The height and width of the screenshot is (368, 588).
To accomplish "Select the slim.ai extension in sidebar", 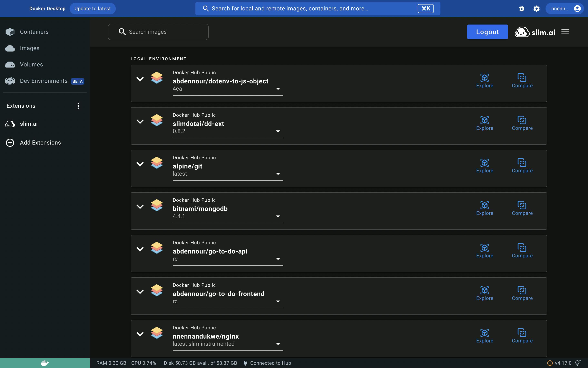I will click(x=45, y=124).
